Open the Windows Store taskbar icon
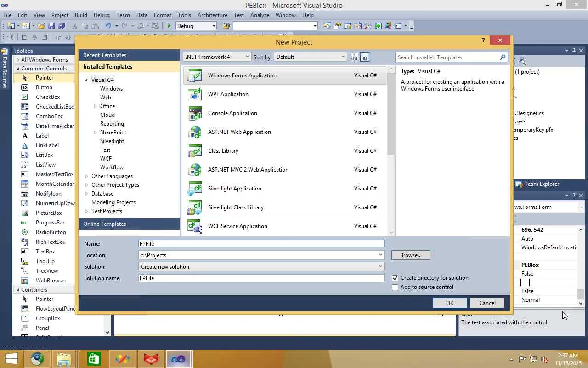 (93, 359)
